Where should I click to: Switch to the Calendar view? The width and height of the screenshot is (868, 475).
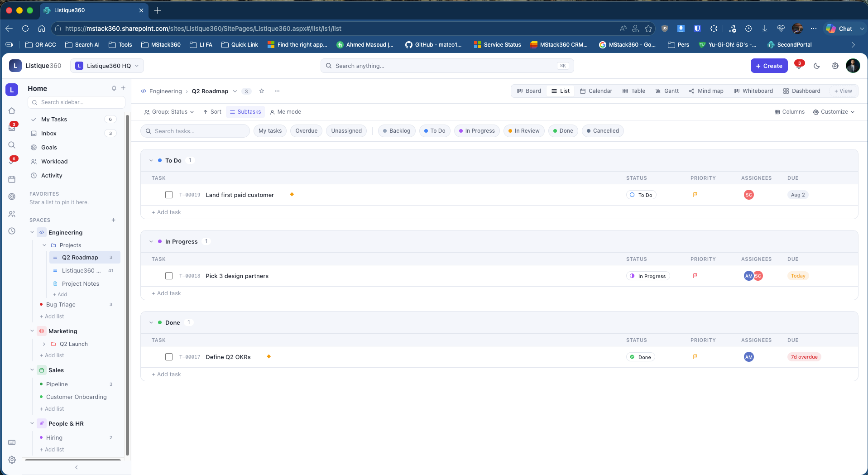[x=596, y=91]
